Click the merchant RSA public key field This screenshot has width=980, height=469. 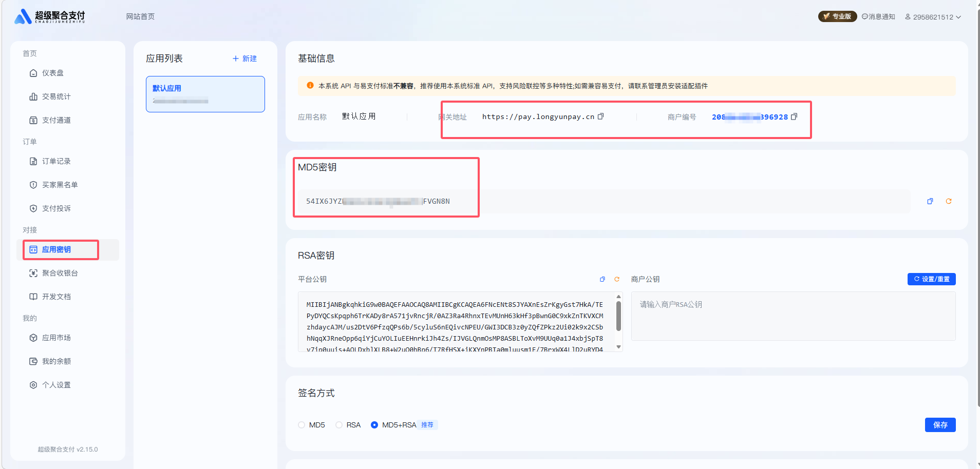793,316
